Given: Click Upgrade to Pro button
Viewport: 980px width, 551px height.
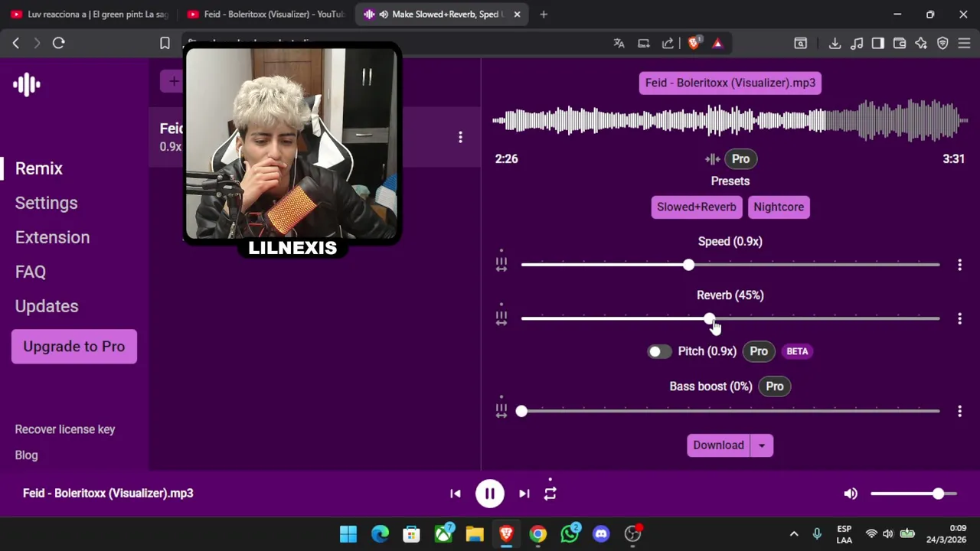Looking at the screenshot, I should pos(74,347).
